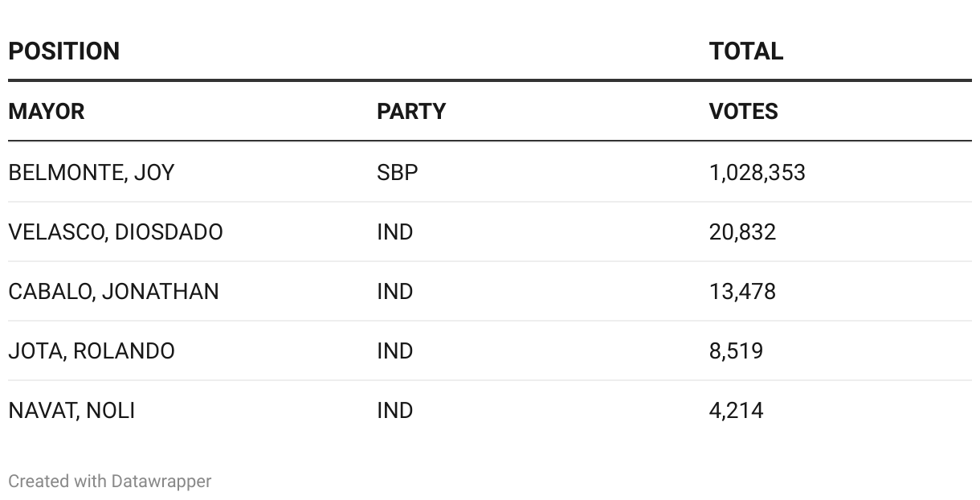Select the PARTY header cell
Image resolution: width=980 pixels, height=500 pixels.
pyautogui.click(x=411, y=111)
